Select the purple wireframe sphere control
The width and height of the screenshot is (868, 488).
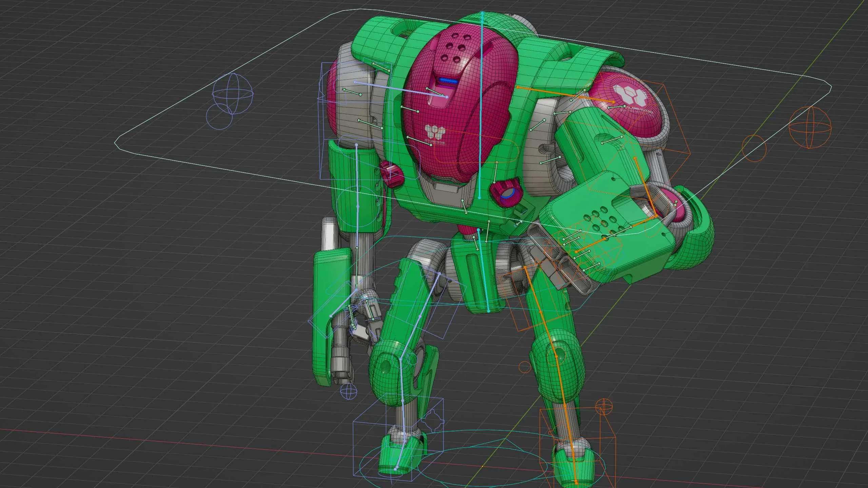233,94
